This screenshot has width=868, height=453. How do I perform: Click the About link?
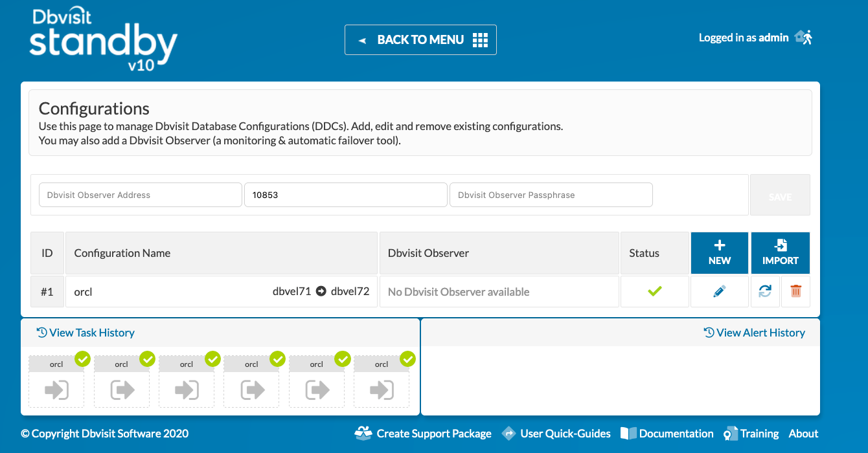tap(803, 434)
